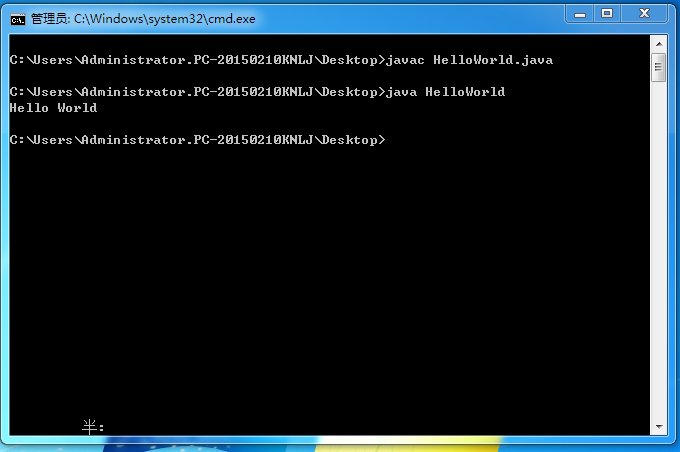Click the scrollbar up arrow
The width and height of the screenshot is (680, 452).
[x=659, y=44]
